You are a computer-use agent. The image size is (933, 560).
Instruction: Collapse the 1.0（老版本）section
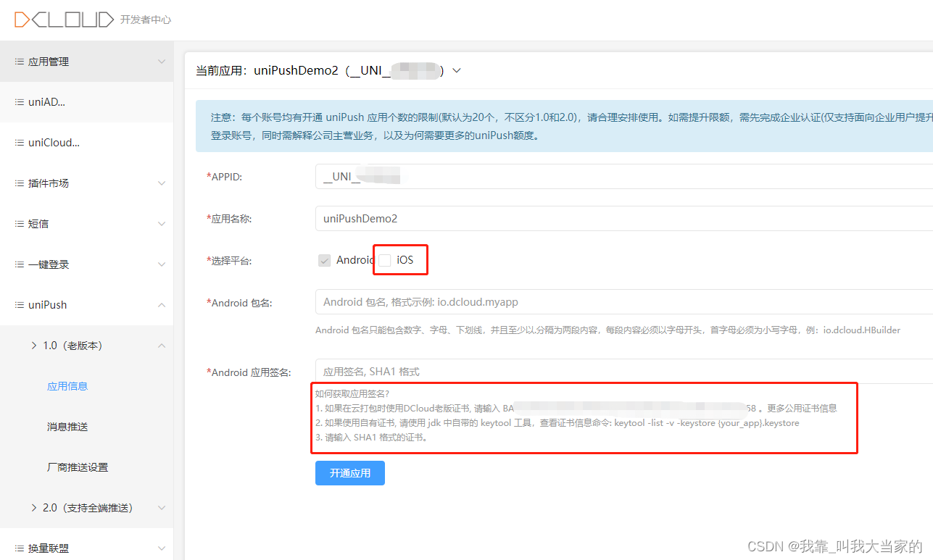(x=162, y=346)
